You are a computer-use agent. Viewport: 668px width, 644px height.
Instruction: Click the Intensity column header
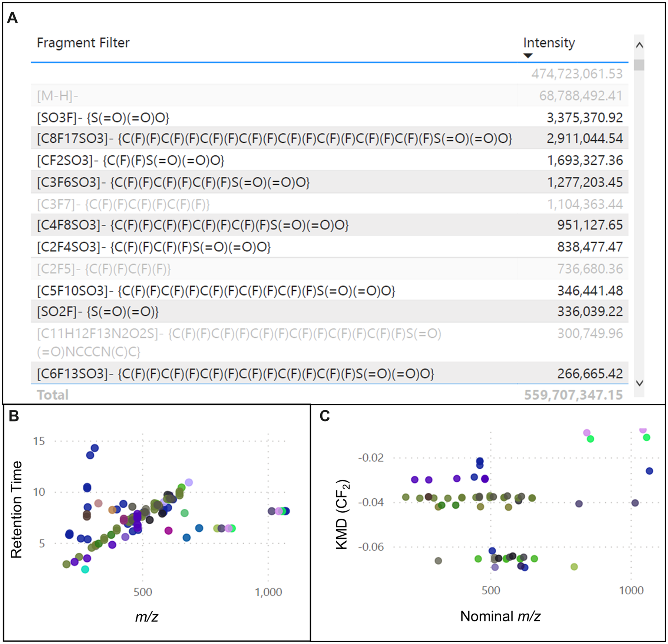coord(549,43)
